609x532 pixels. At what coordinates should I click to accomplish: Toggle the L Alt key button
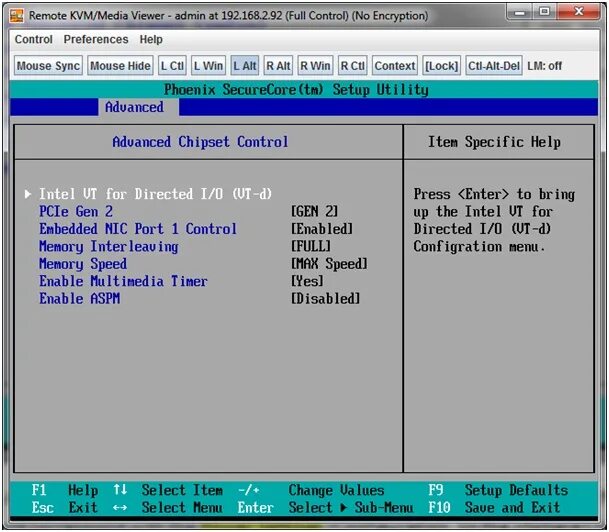tap(245, 66)
